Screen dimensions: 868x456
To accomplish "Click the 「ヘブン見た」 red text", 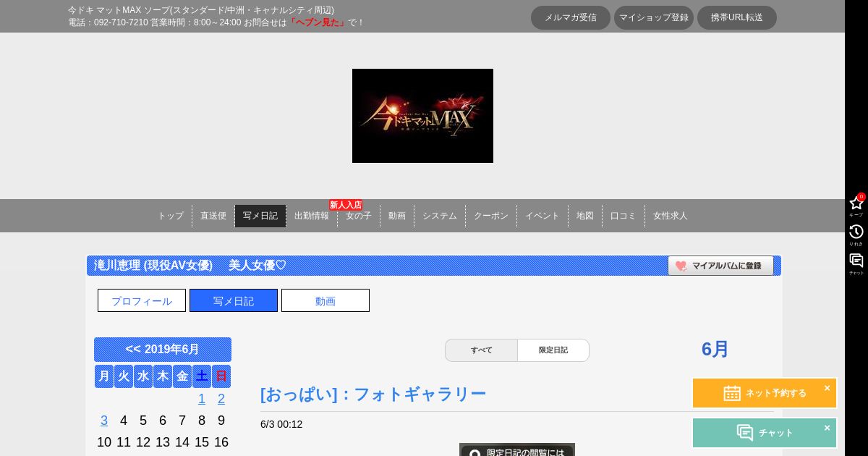I will coord(318,22).
